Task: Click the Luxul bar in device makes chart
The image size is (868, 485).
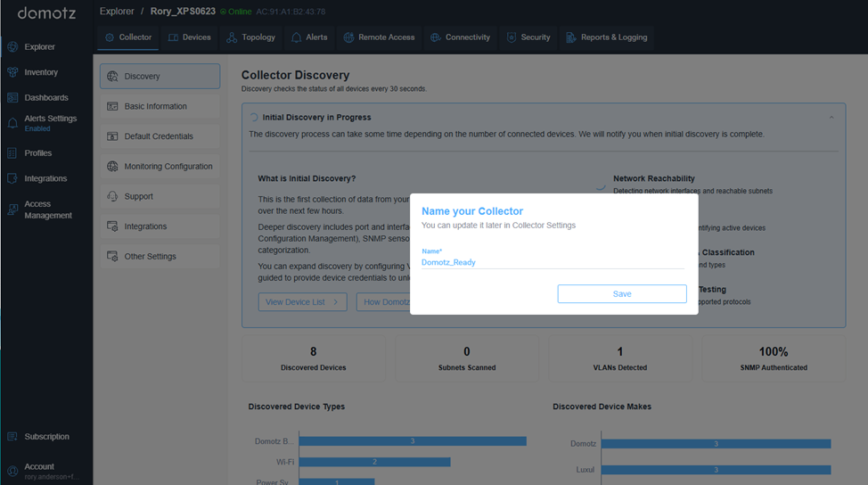Action: tap(716, 470)
